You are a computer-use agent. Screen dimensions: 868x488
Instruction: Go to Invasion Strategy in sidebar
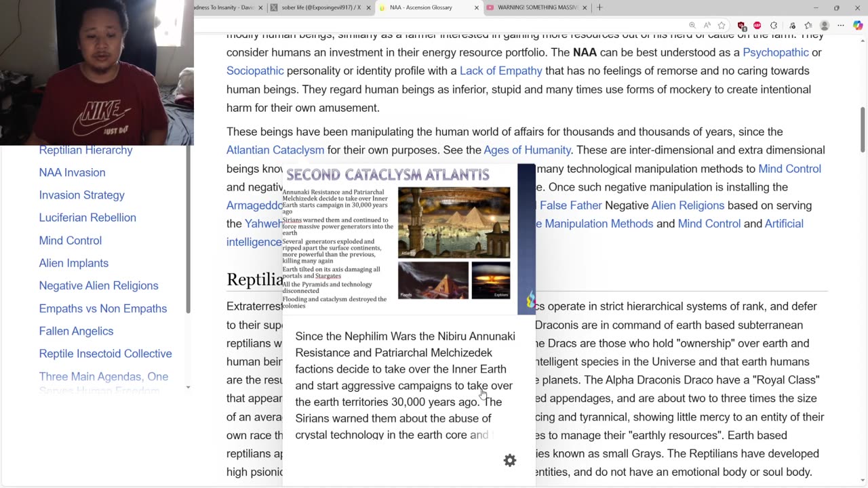(81, 195)
